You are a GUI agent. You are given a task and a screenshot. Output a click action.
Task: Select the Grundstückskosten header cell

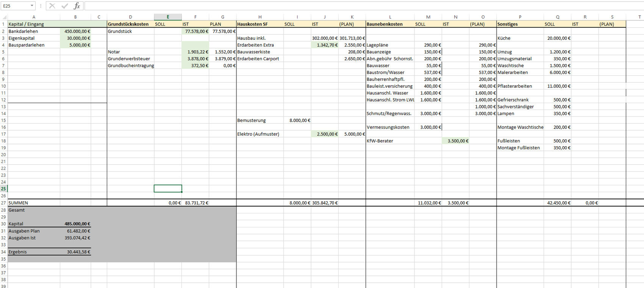pyautogui.click(x=130, y=24)
